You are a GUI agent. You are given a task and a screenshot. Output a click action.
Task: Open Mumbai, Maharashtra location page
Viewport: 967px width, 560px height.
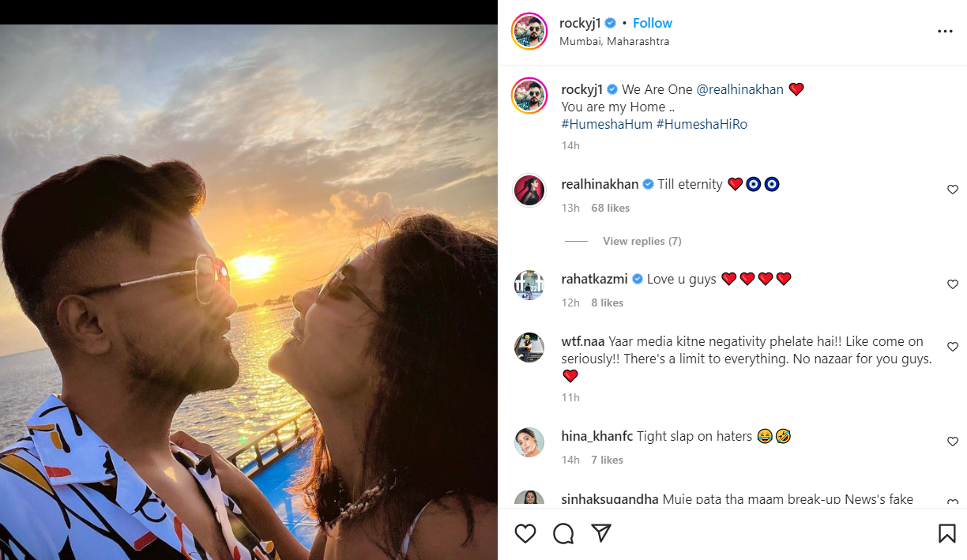tap(614, 41)
